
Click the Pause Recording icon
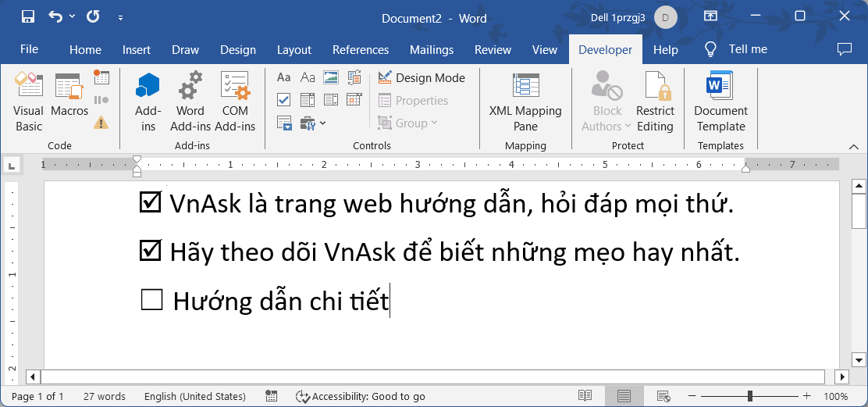(101, 100)
